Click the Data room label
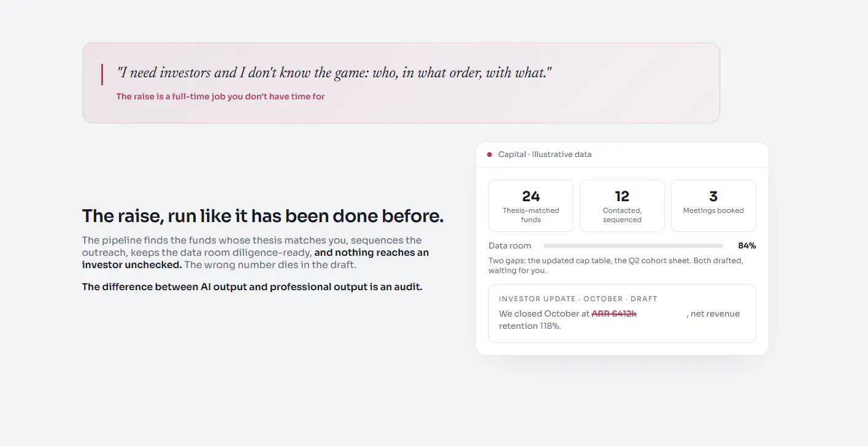 coord(510,245)
